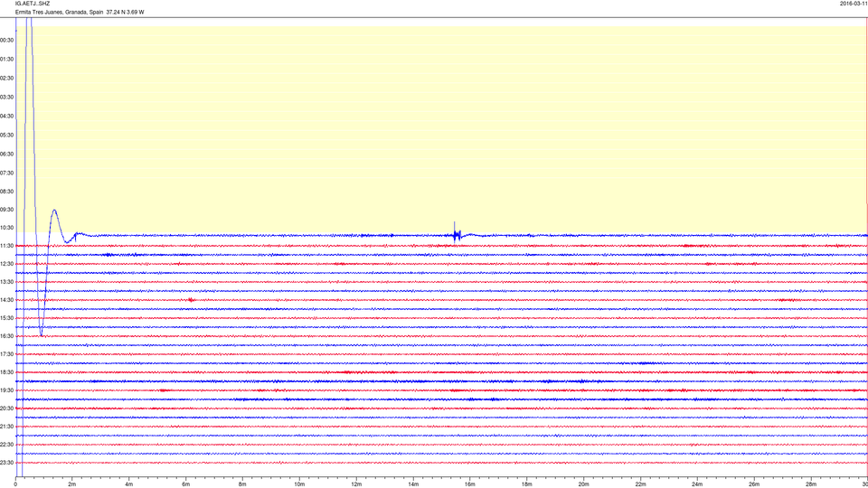The image size is (868, 488).
Task: Select the 19:30 time label
Action: pos(6,390)
